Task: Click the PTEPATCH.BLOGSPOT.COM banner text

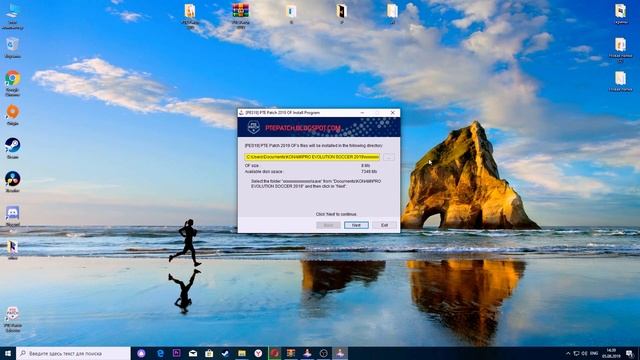Action: click(303, 128)
